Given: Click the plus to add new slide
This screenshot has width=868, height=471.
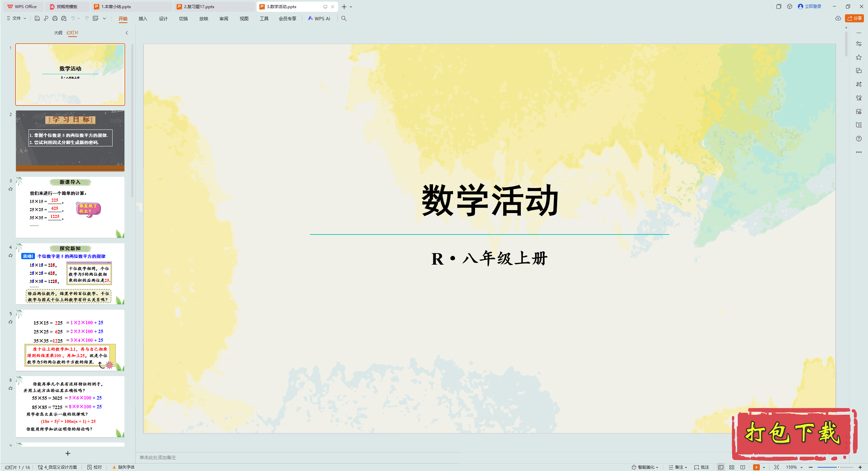Looking at the screenshot, I should tap(68, 453).
